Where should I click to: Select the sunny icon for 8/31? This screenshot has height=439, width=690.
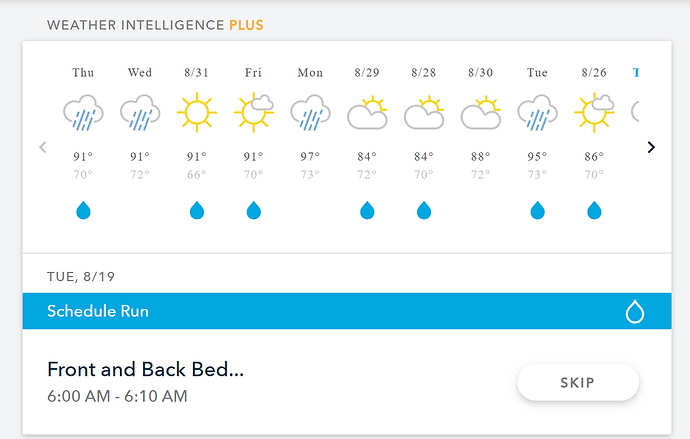pyautogui.click(x=197, y=113)
